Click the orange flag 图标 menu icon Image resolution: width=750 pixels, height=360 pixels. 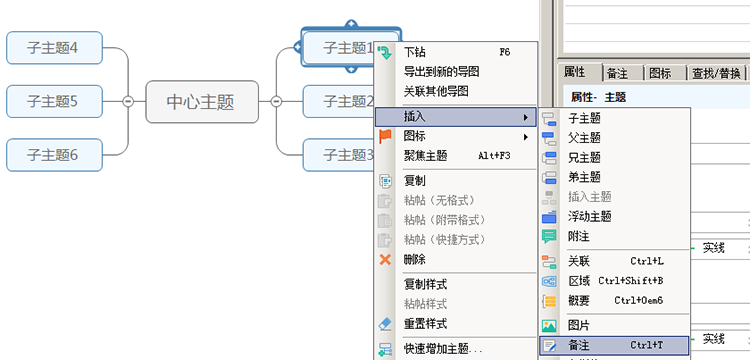(385, 136)
